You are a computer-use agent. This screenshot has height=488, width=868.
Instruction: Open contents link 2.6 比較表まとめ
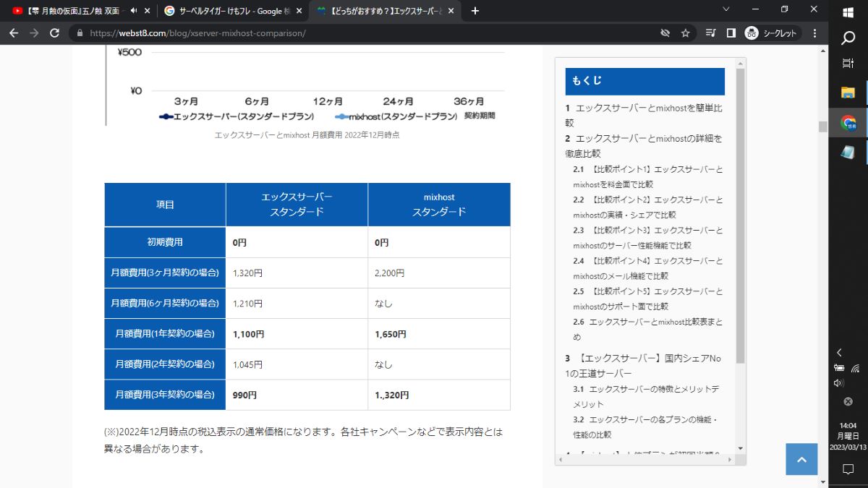(648, 329)
